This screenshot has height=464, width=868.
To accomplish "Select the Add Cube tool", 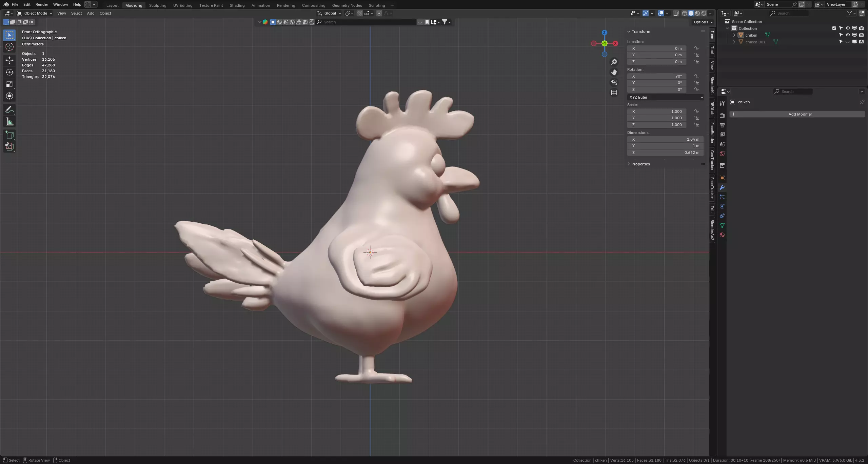I will point(9,135).
